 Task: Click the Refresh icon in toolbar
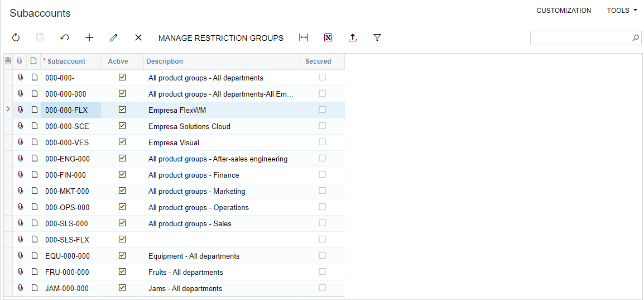coord(16,38)
